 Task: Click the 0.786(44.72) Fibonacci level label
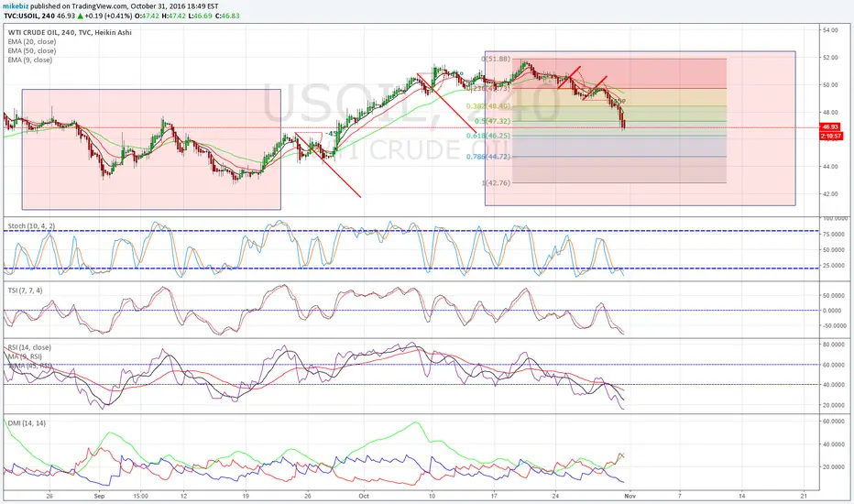(x=488, y=157)
